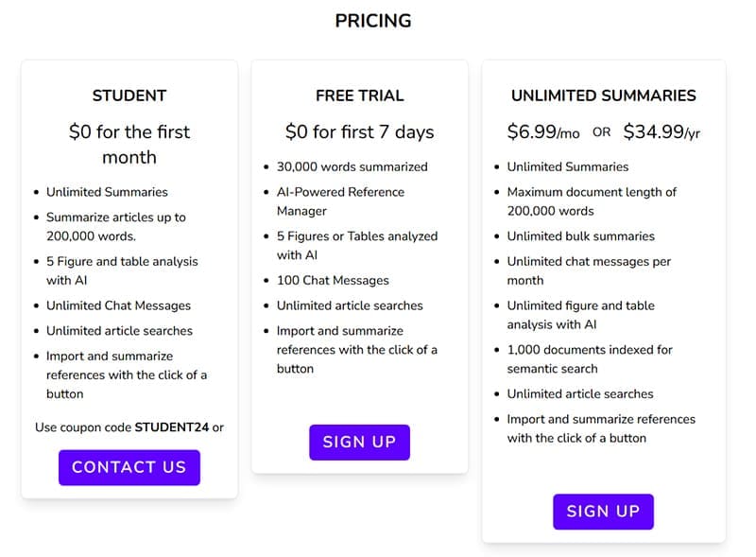Image resolution: width=756 pixels, height=557 pixels.
Task: Click the "Maximum document length" feature
Action: [592, 201]
